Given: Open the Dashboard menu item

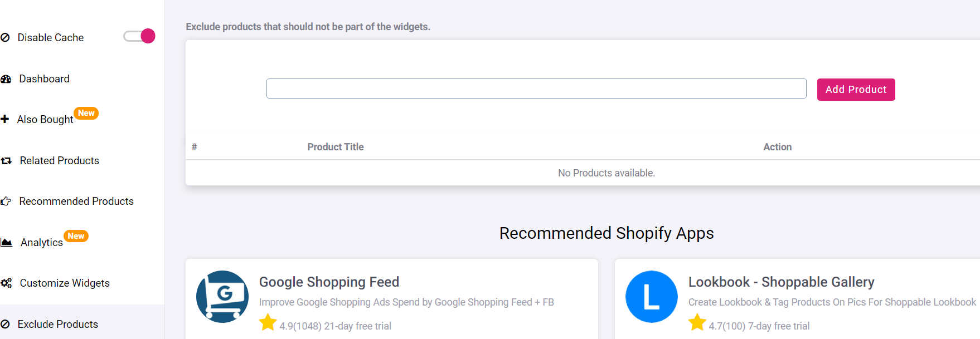Looking at the screenshot, I should (44, 79).
